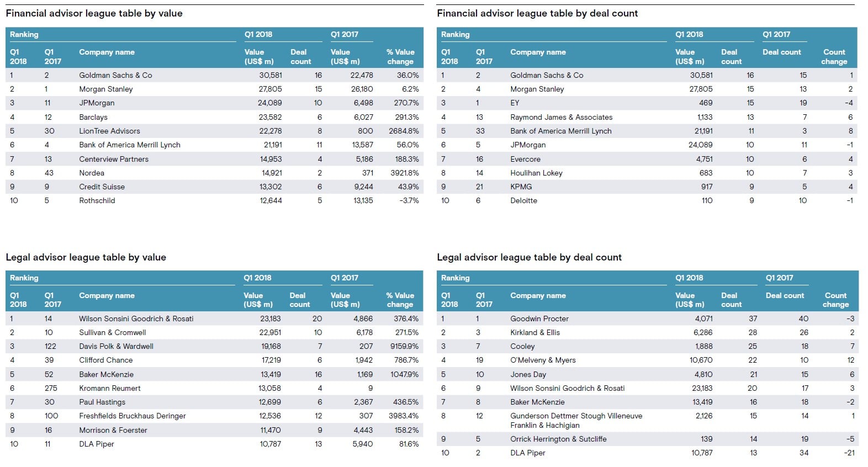This screenshot has width=868, height=467.
Task: Click Orrick Herrington & Sutcliffe company name
Action: point(558,439)
